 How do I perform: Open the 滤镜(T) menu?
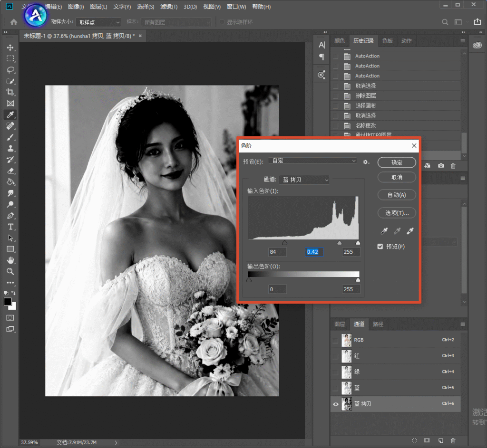click(169, 7)
